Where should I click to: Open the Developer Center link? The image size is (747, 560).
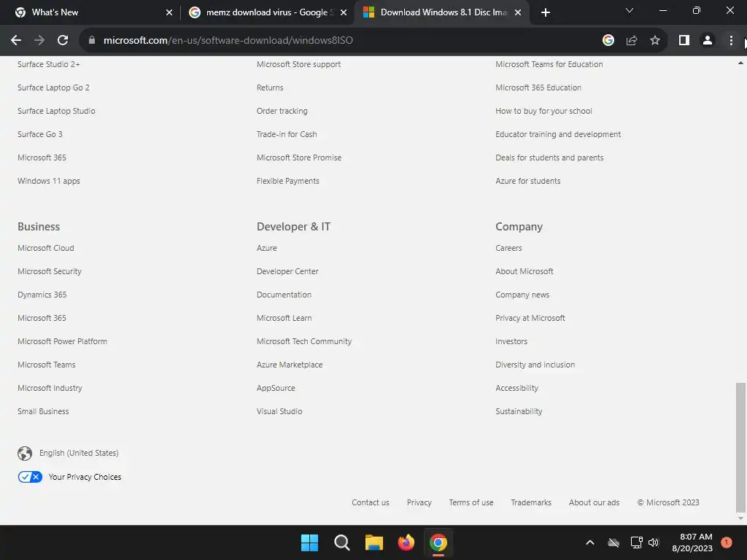click(287, 271)
